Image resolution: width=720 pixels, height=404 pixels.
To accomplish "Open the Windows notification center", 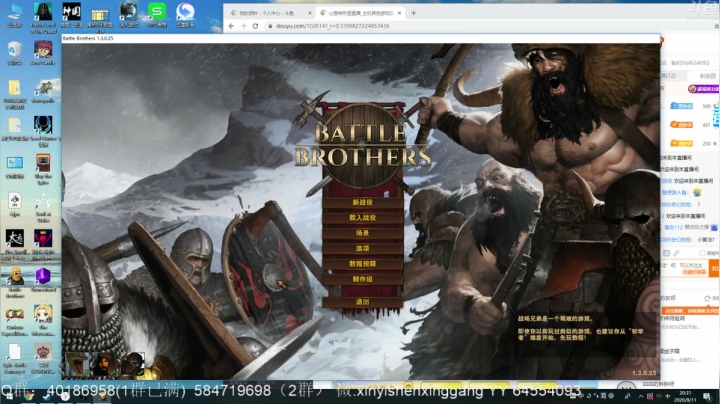I will click(x=707, y=397).
